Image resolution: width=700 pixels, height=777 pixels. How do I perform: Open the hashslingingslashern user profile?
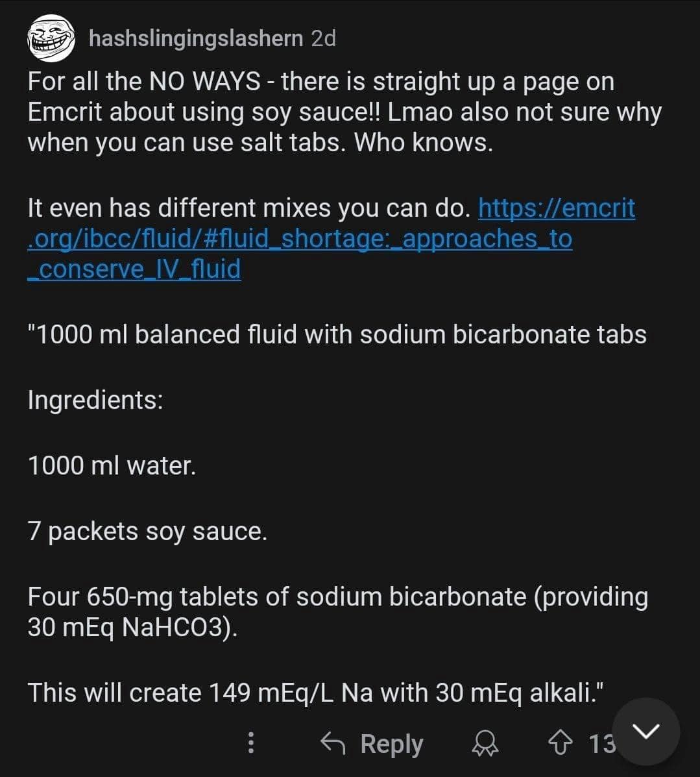[x=196, y=39]
